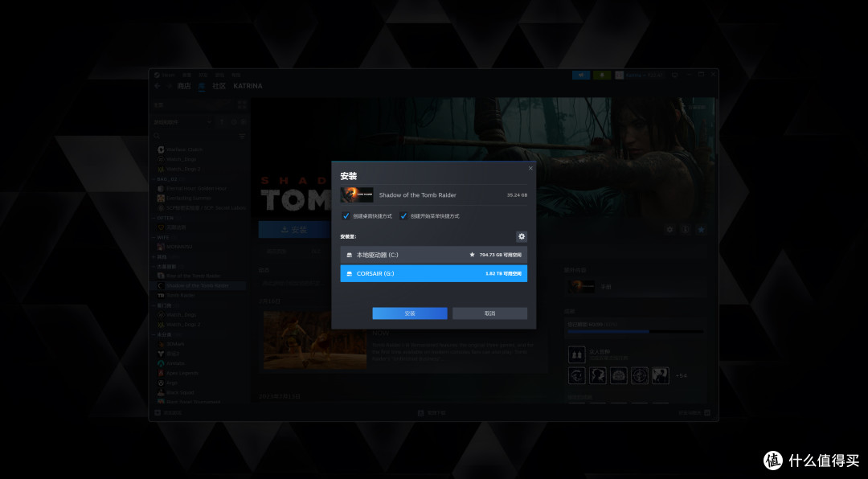The width and height of the screenshot is (868, 479).
Task: Close the 安装 dialog with the X
Action: coord(530,168)
